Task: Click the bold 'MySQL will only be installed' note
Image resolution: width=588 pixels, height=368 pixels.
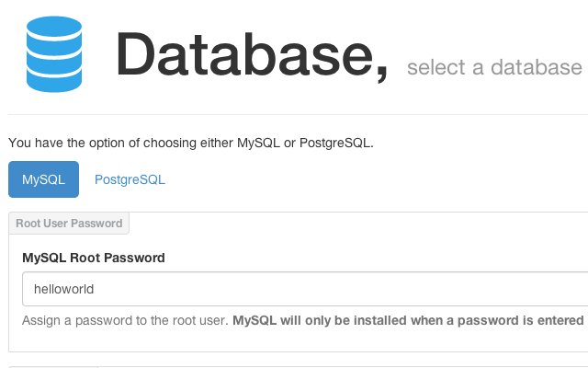Action: click(x=408, y=320)
